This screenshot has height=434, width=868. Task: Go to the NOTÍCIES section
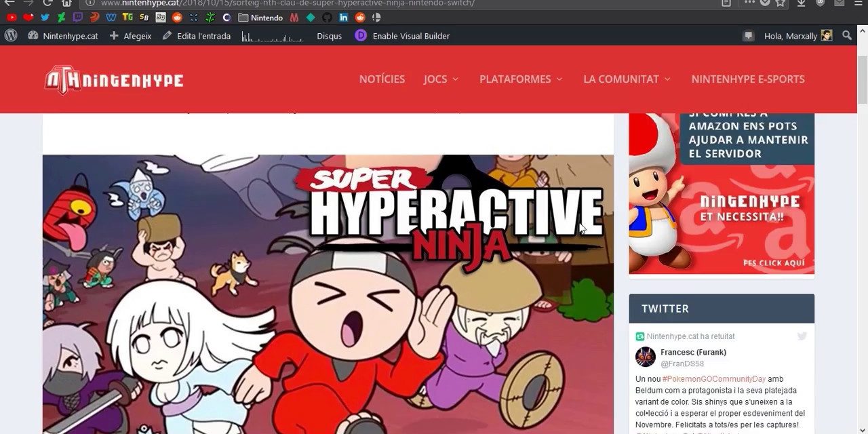(382, 79)
